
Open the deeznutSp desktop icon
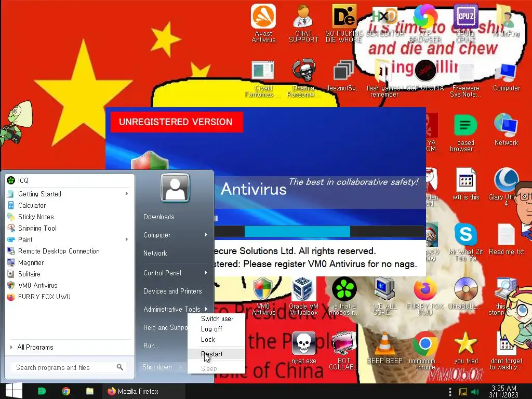tap(343, 75)
